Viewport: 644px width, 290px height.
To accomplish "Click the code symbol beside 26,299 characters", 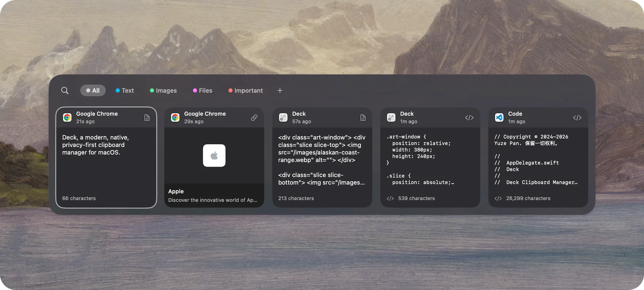I will 498,198.
